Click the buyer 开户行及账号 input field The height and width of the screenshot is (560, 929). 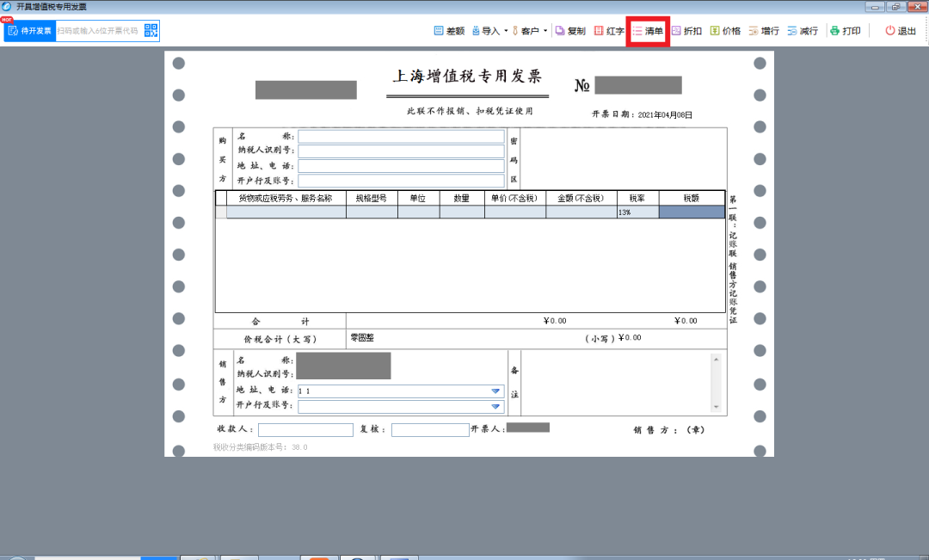401,181
